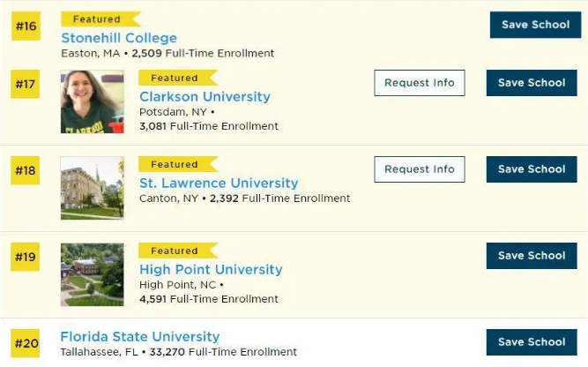Click the Featured ribbon above Stonehill College
Image resolution: width=588 pixels, height=367 pixels.
coord(99,19)
